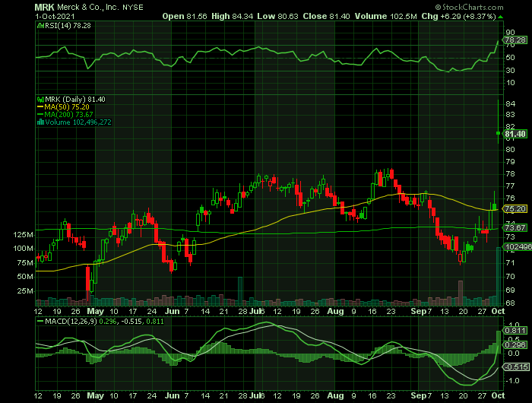Click the MACD 0.296 axis tag

point(515,345)
